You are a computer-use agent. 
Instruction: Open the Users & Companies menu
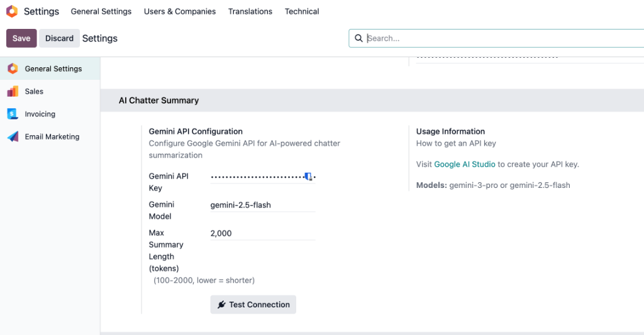point(179,11)
